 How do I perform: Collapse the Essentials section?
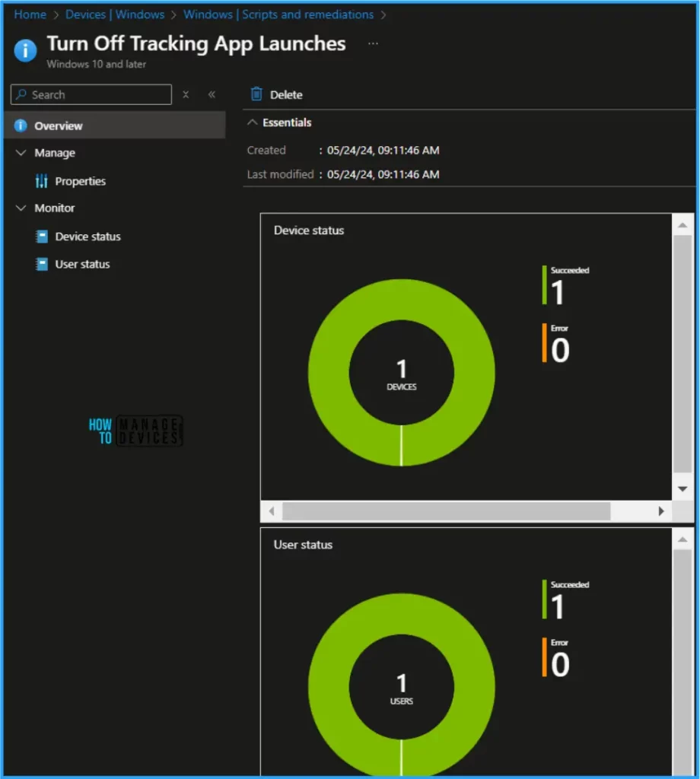click(253, 122)
